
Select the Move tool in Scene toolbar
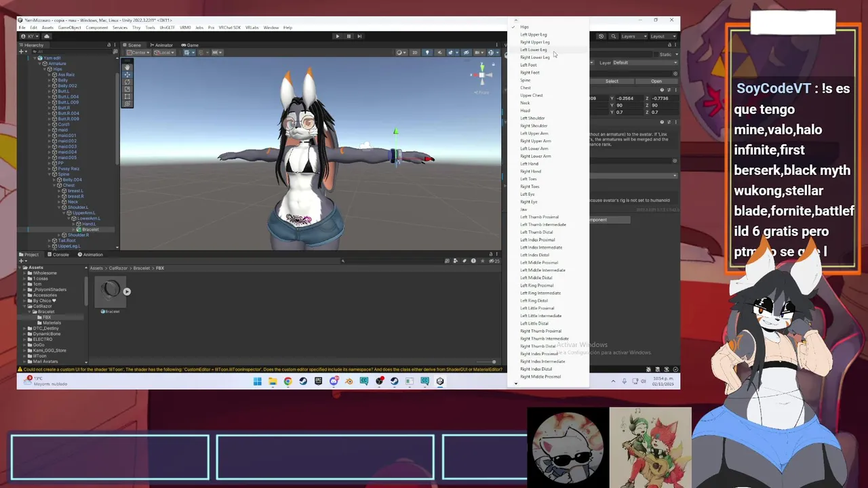(127, 75)
